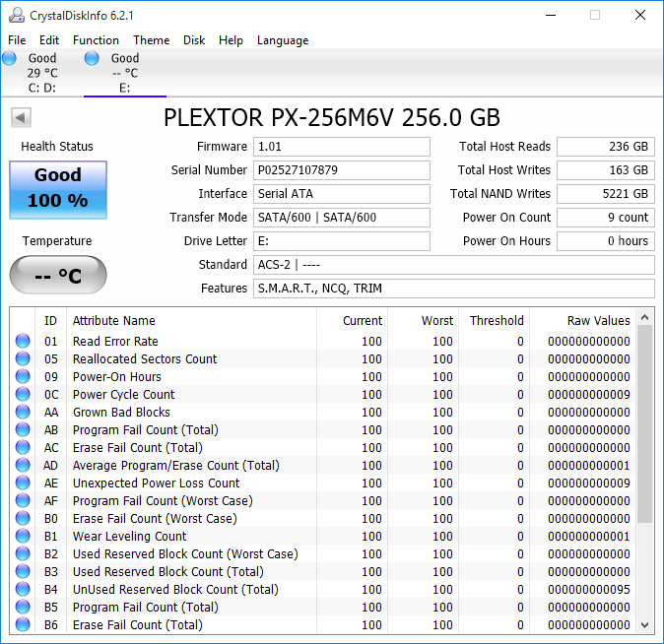Click the status orb for Power Cycle Count

tap(23, 395)
